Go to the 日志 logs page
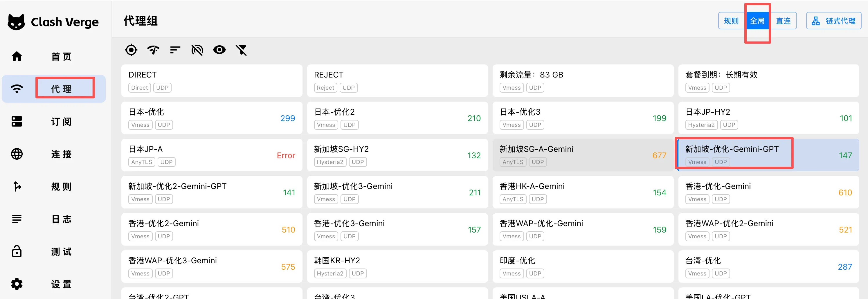This screenshot has height=299, width=868. coord(61,219)
